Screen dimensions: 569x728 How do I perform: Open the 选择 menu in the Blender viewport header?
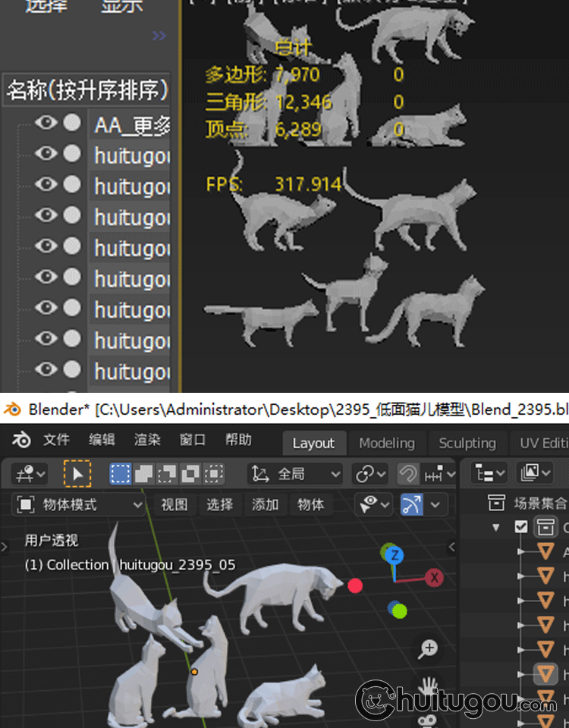click(x=220, y=505)
